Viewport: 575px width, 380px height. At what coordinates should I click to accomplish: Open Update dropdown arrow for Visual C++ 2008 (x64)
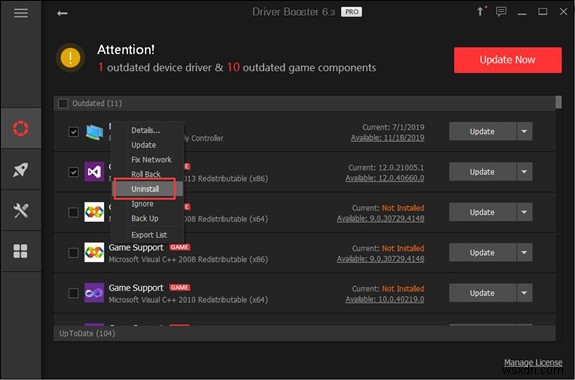click(524, 212)
